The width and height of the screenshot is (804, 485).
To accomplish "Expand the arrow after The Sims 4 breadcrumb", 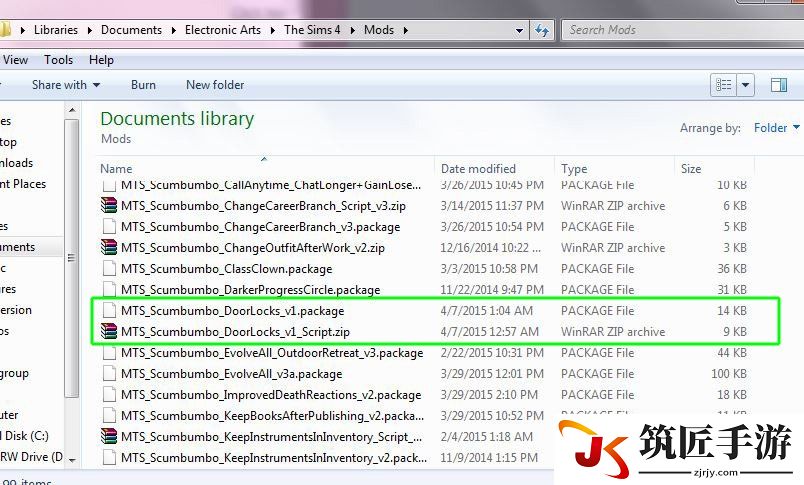I will click(353, 31).
